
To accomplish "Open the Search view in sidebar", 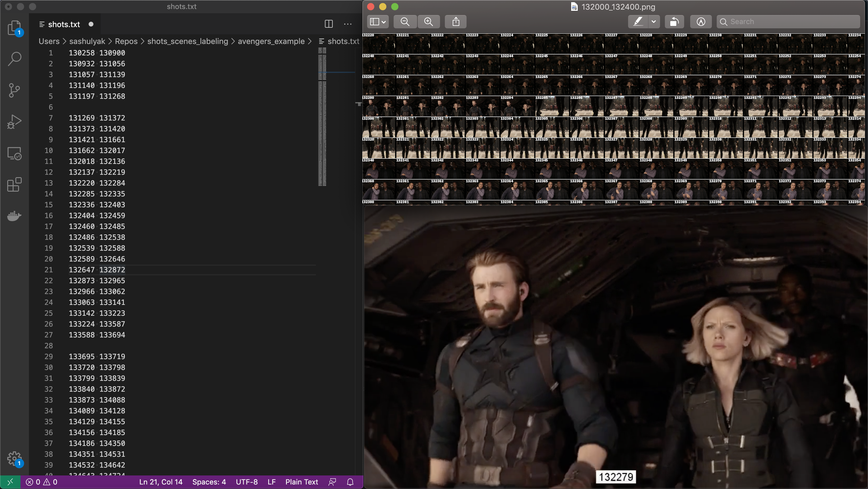I will pos(14,58).
